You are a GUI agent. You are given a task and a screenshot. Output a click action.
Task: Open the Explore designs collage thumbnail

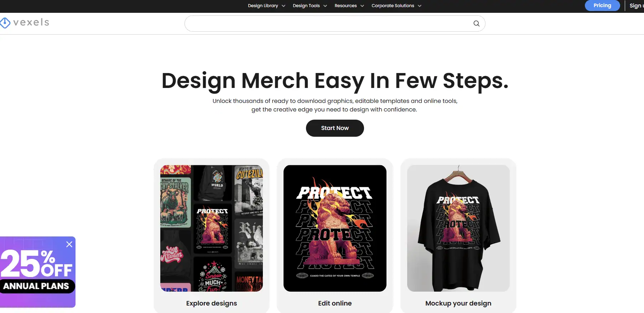click(212, 228)
